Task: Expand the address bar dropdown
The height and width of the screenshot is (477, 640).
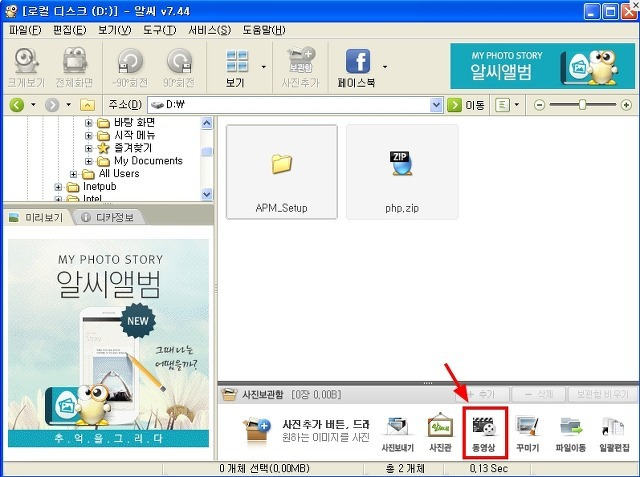Action: coord(436,105)
